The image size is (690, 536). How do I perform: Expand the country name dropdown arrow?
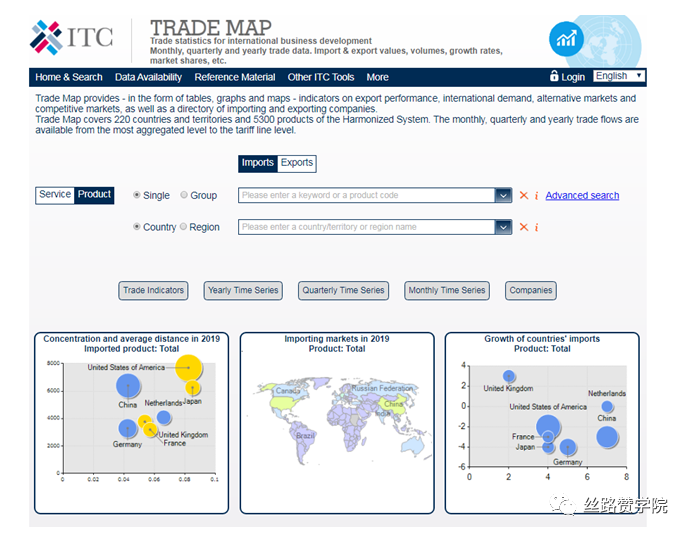click(503, 227)
